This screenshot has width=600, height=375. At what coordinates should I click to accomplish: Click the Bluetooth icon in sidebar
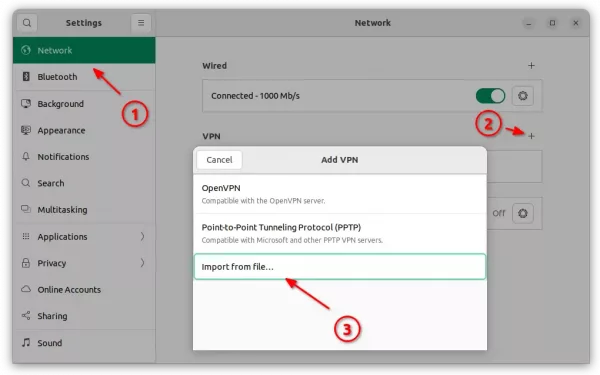coord(26,77)
